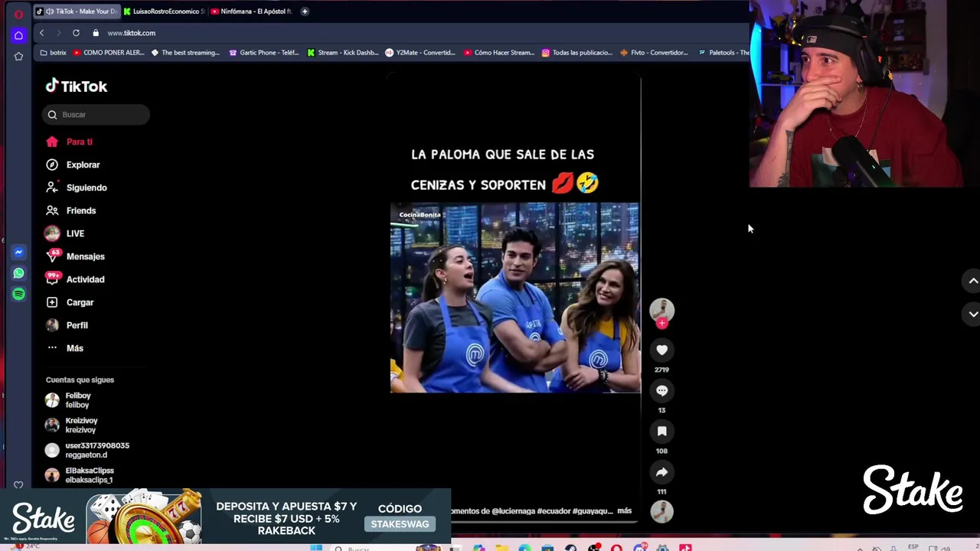Open the video comments bubble
The image size is (980, 551).
tap(661, 390)
